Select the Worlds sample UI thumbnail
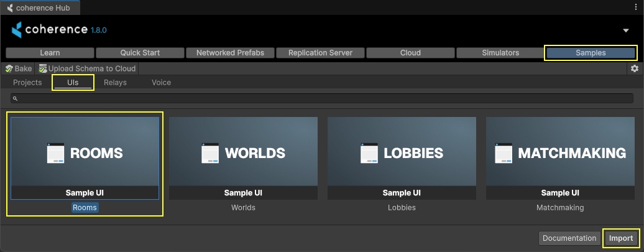This screenshot has height=252, width=644. pos(243,158)
